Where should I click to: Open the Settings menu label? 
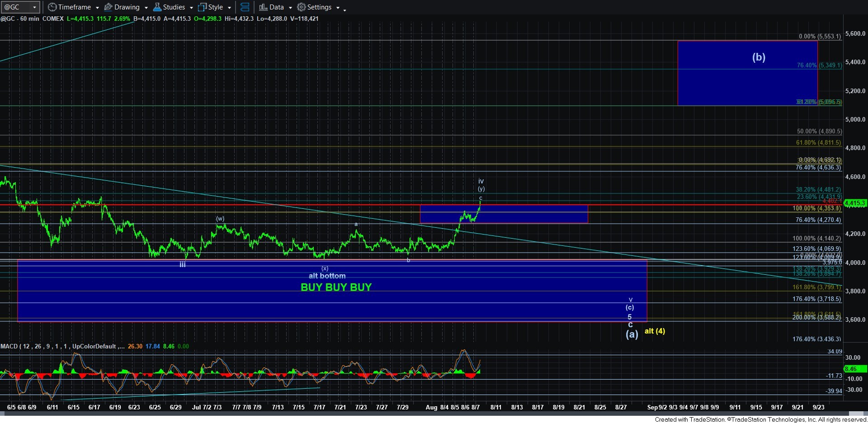320,7
